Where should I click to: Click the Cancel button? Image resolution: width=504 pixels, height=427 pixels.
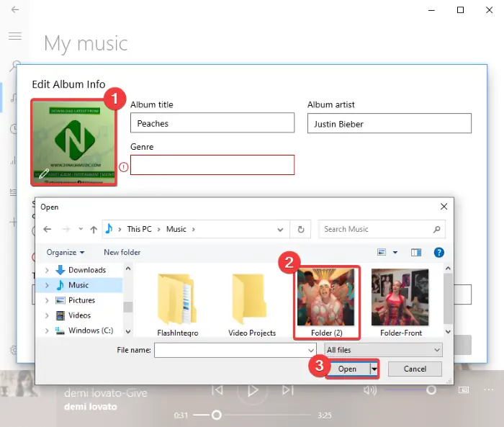click(x=415, y=369)
